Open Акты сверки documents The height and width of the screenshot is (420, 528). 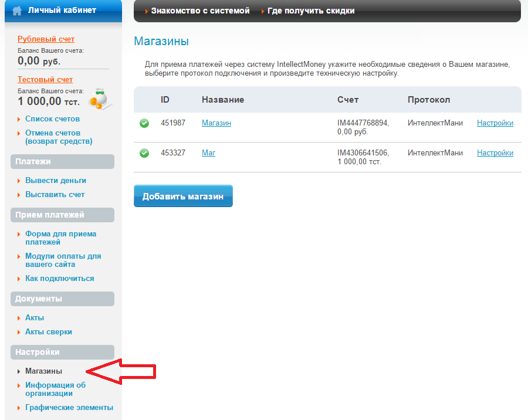(x=49, y=332)
